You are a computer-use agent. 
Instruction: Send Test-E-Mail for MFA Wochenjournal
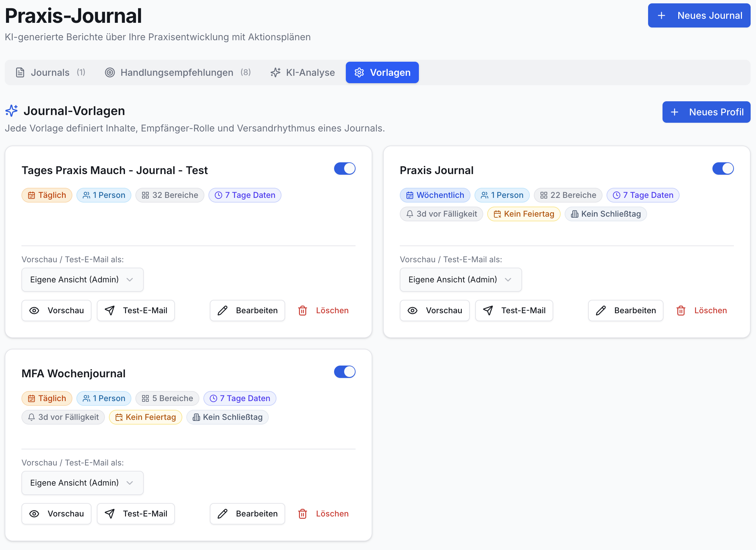point(136,514)
